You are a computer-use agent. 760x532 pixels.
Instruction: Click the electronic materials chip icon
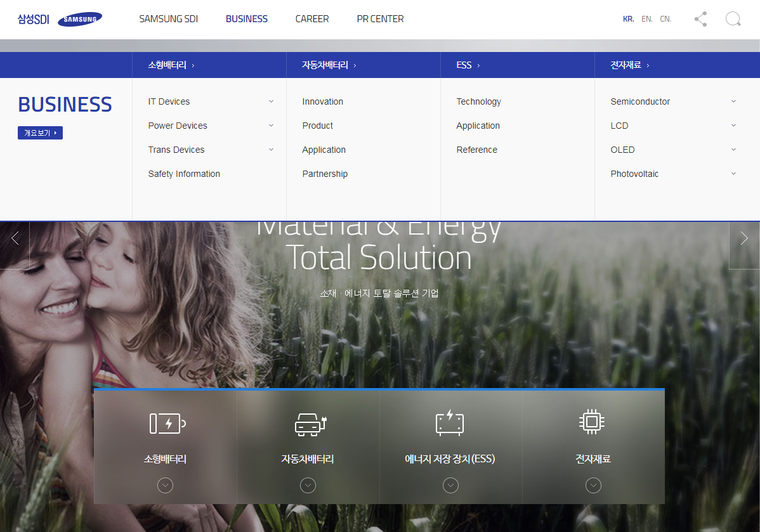point(592,422)
